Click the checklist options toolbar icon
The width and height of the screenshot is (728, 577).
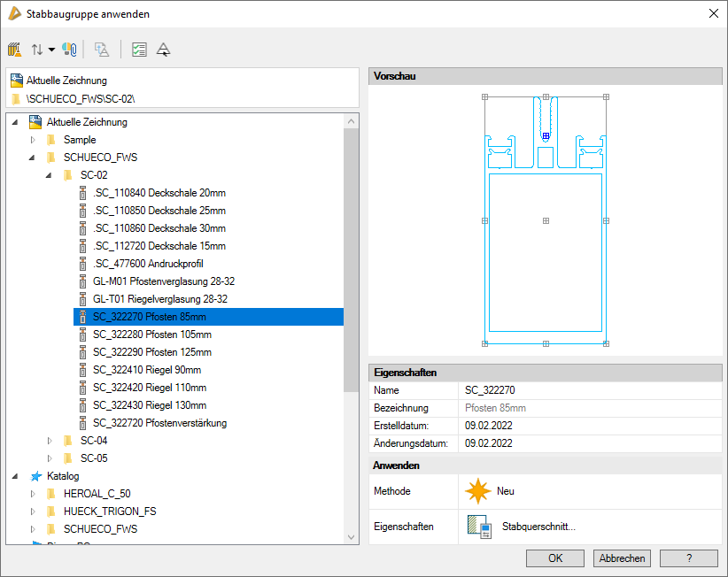(139, 50)
